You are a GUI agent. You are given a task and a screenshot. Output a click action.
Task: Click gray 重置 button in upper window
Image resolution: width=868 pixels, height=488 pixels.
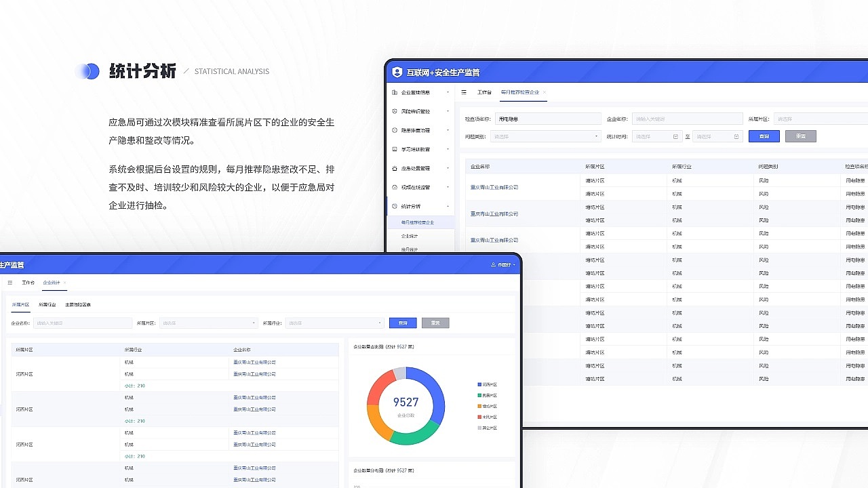801,136
